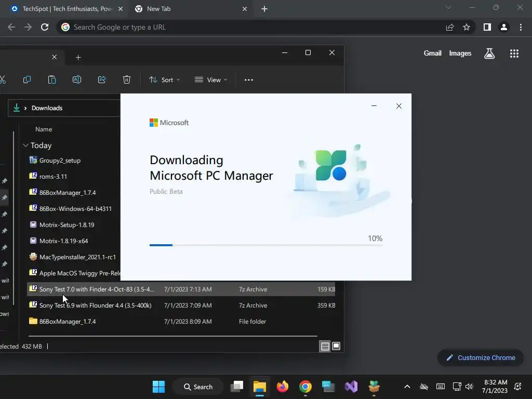The image size is (532, 399).
Task: Select the Motrix-Setup-1.8.19 file
Action: click(x=66, y=224)
